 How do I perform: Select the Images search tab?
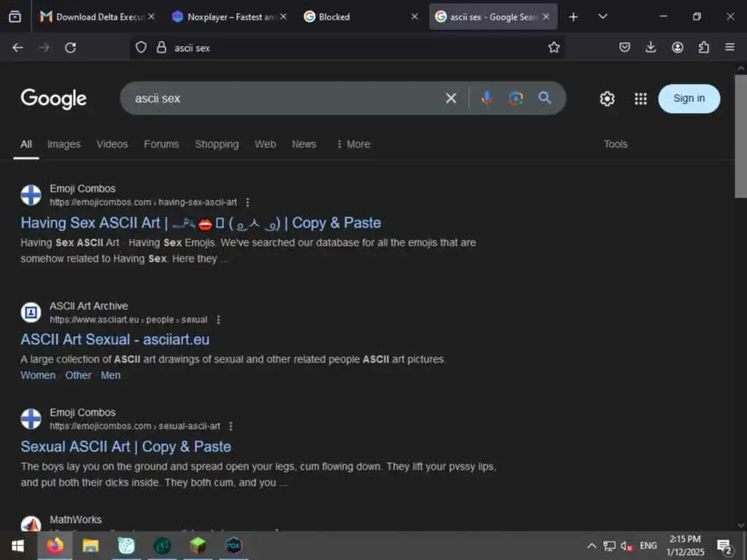pyautogui.click(x=64, y=144)
